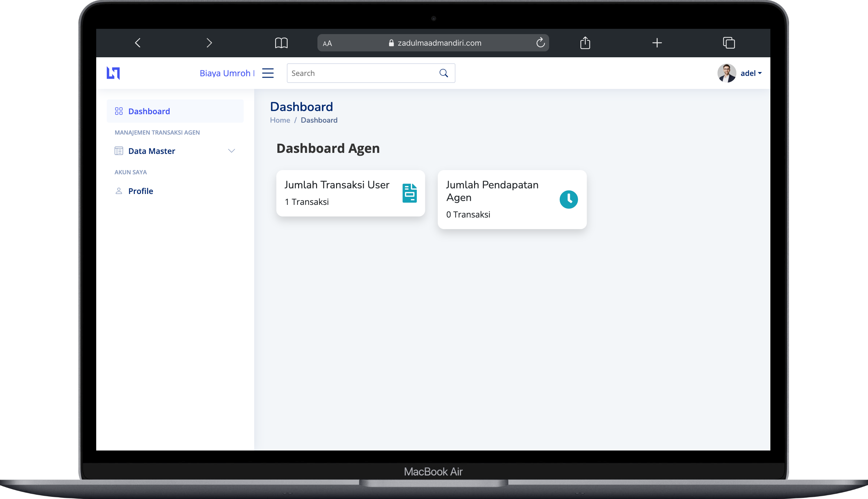
Task: Click the magnifier search icon
Action: coord(443,73)
